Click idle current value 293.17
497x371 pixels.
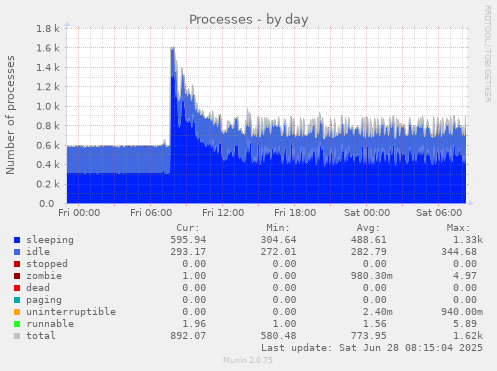tap(188, 252)
